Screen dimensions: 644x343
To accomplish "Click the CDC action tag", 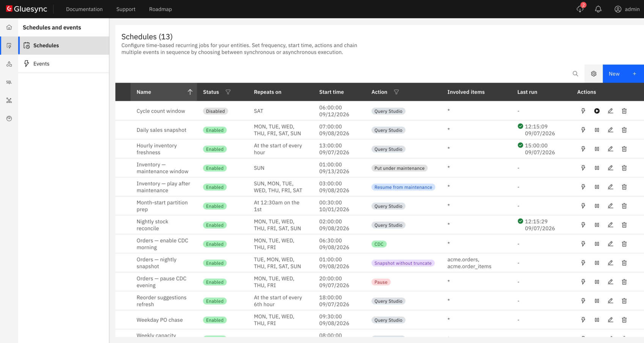I will point(379,244).
